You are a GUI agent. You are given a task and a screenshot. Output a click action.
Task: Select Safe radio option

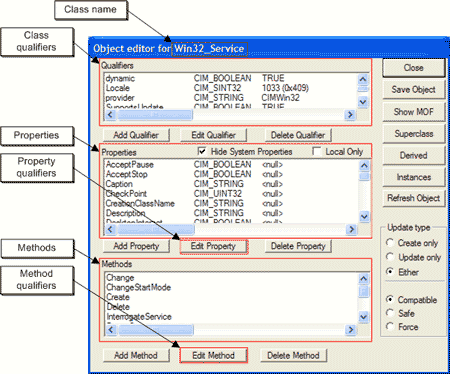[x=390, y=313]
